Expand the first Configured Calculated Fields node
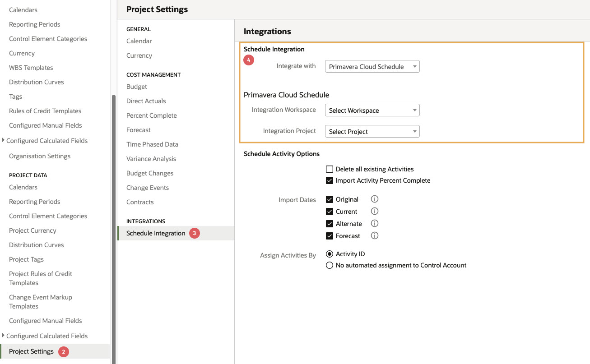The width and height of the screenshot is (590, 364). pos(4,140)
